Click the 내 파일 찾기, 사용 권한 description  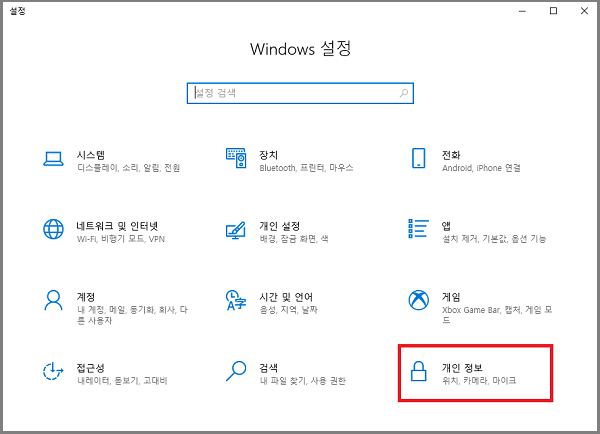click(303, 381)
